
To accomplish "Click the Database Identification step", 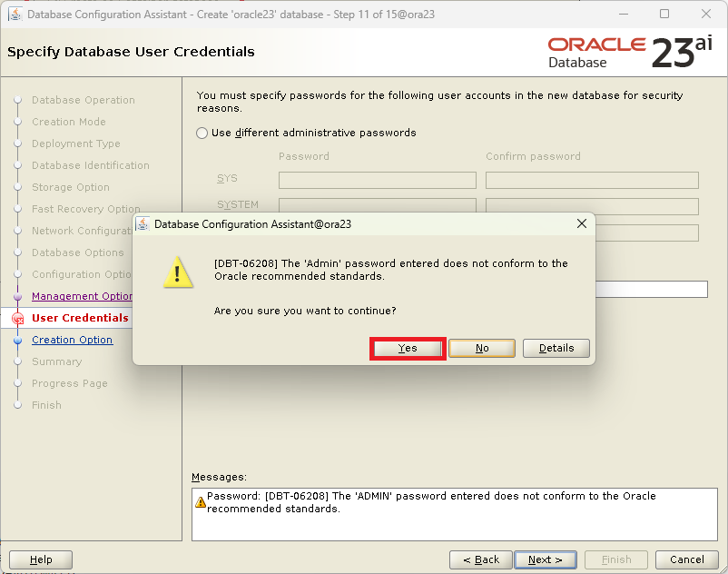I will pyautogui.click(x=91, y=166).
